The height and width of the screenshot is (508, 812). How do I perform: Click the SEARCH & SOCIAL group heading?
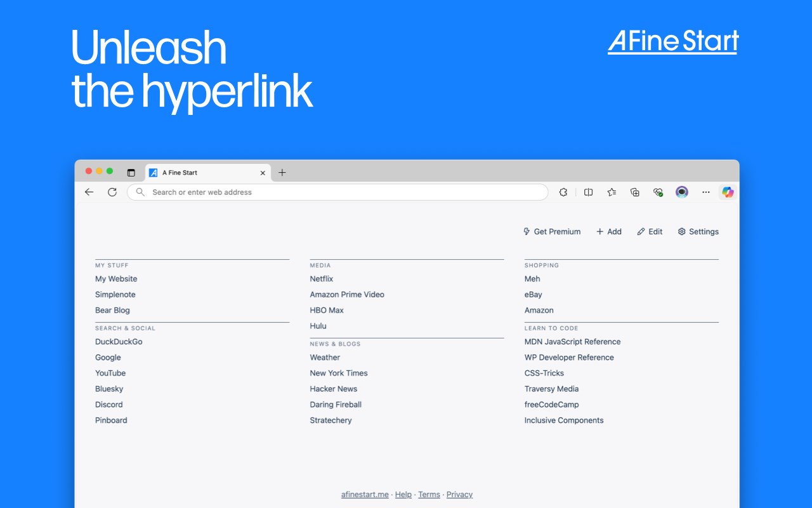pyautogui.click(x=125, y=328)
